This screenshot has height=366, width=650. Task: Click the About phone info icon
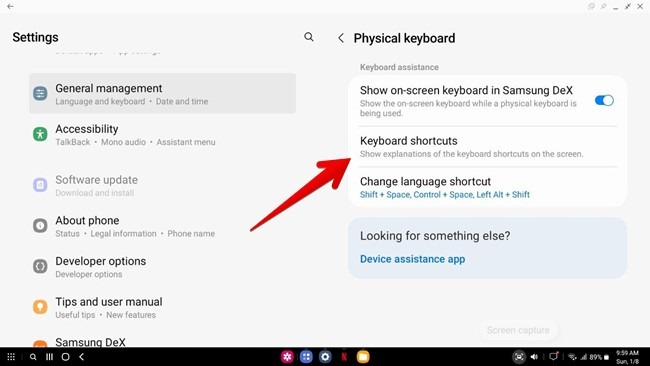click(40, 225)
